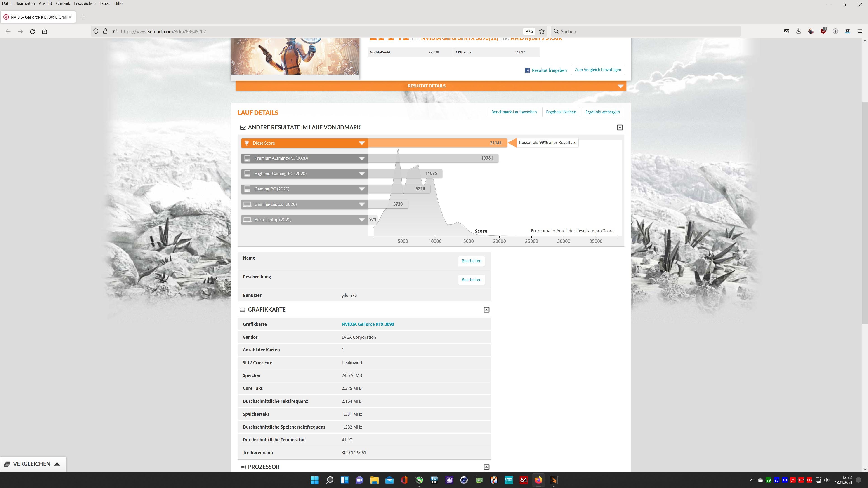868x488 pixels.
Task: Expand the Vergleichen panel at bottom left
Action: pos(32,464)
